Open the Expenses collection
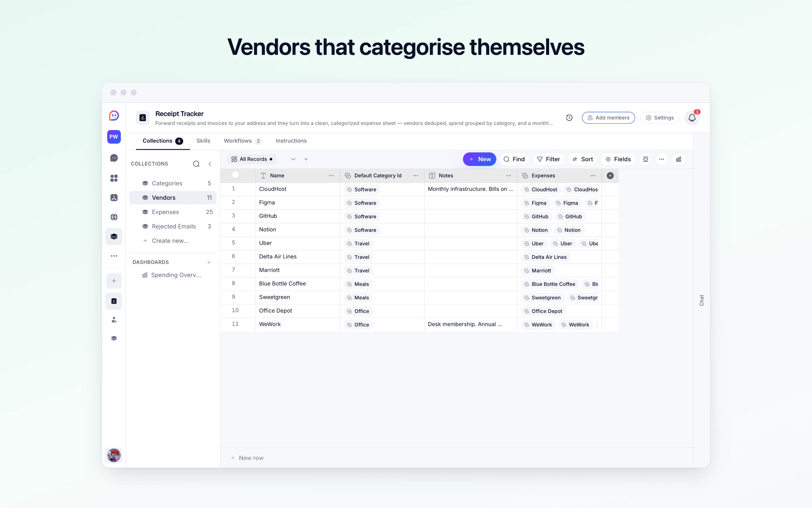 173,212
